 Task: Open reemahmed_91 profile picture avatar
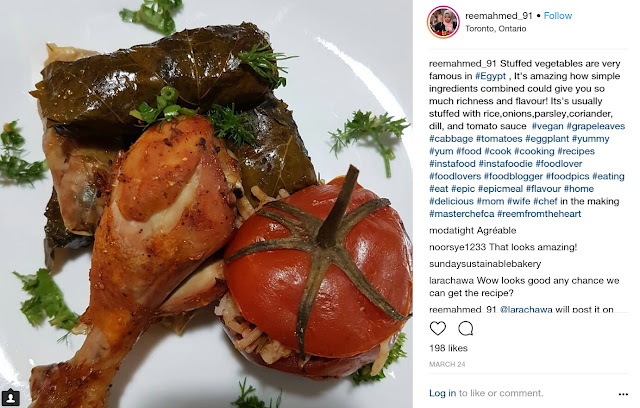443,22
